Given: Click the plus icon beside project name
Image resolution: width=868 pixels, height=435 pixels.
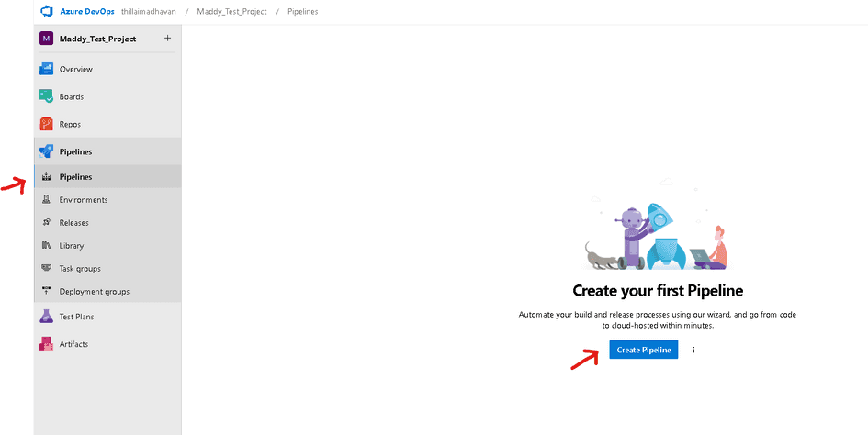Looking at the screenshot, I should tap(167, 39).
